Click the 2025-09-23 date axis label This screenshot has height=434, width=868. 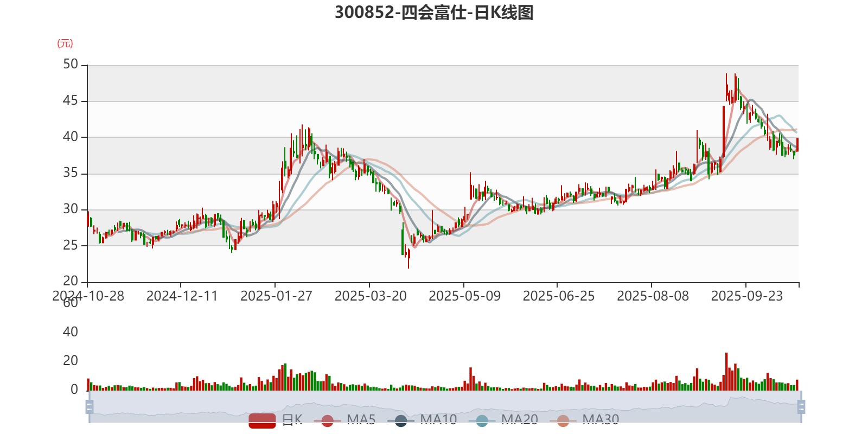coord(747,296)
